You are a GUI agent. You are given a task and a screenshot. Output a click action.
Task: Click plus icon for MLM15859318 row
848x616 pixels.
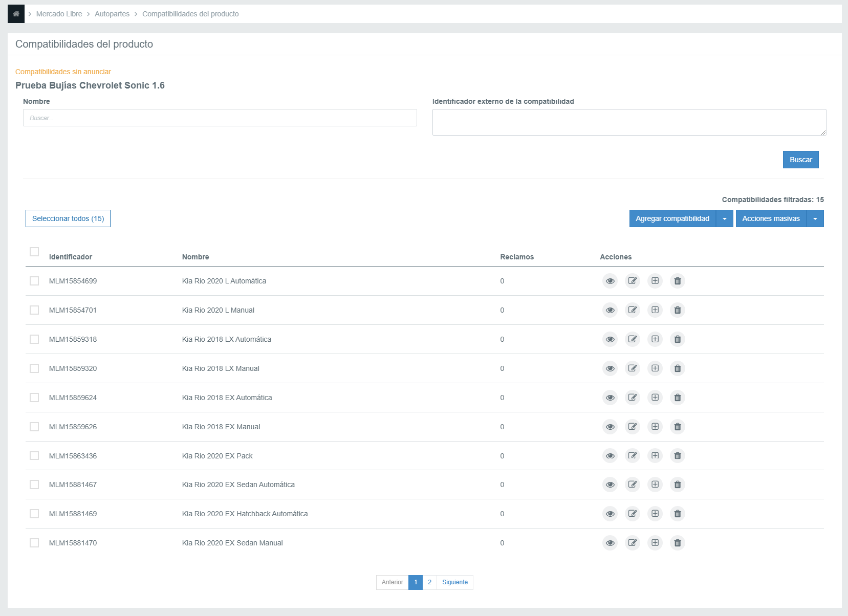pyautogui.click(x=655, y=339)
